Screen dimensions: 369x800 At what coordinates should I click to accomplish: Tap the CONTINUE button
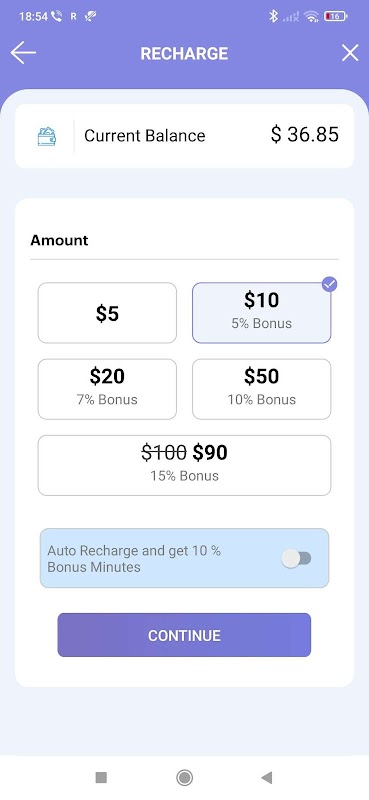click(184, 635)
